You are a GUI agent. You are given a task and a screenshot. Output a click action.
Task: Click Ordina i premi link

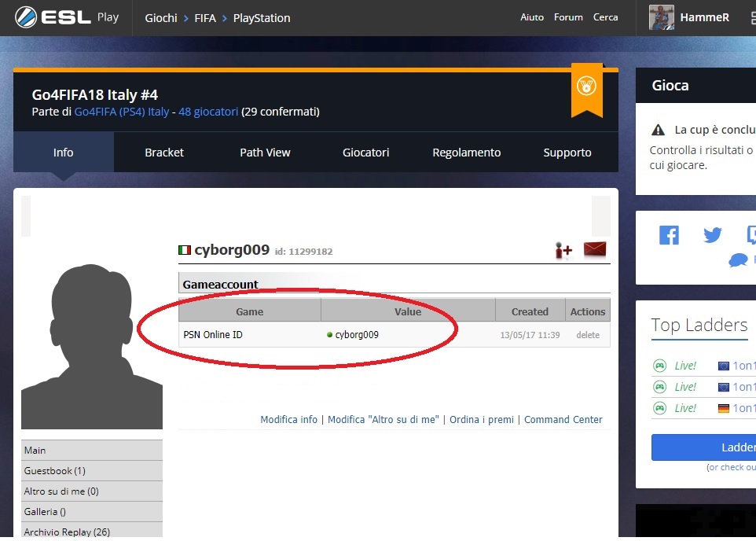(x=482, y=420)
